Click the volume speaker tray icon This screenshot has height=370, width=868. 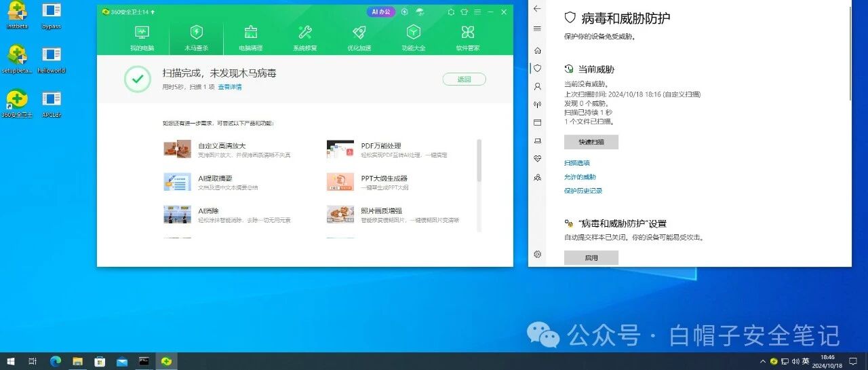point(795,361)
